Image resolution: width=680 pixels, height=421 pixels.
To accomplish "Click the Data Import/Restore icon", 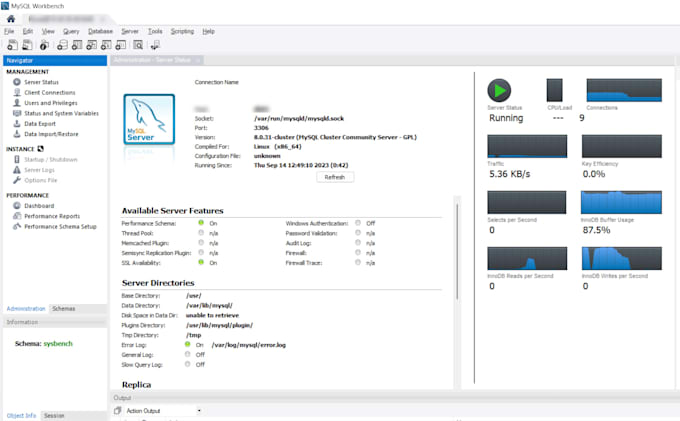I will click(17, 134).
